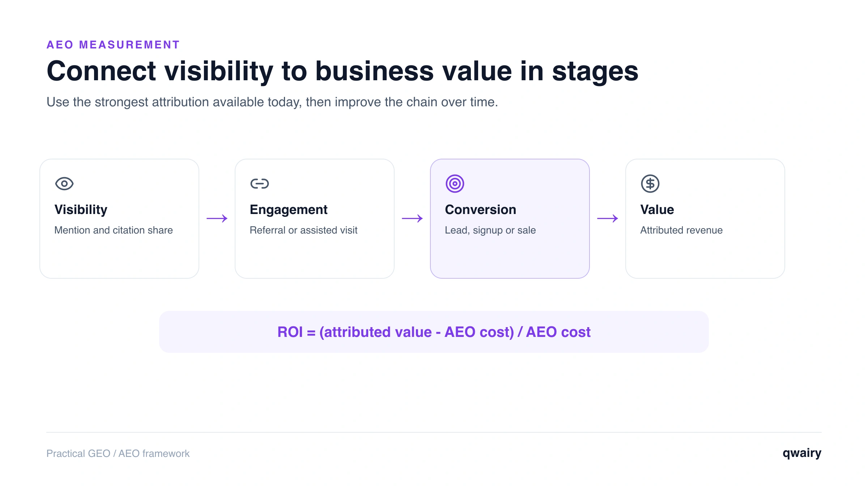The height and width of the screenshot is (488, 868).
Task: Click 'Mention and citation share' text
Action: point(114,230)
